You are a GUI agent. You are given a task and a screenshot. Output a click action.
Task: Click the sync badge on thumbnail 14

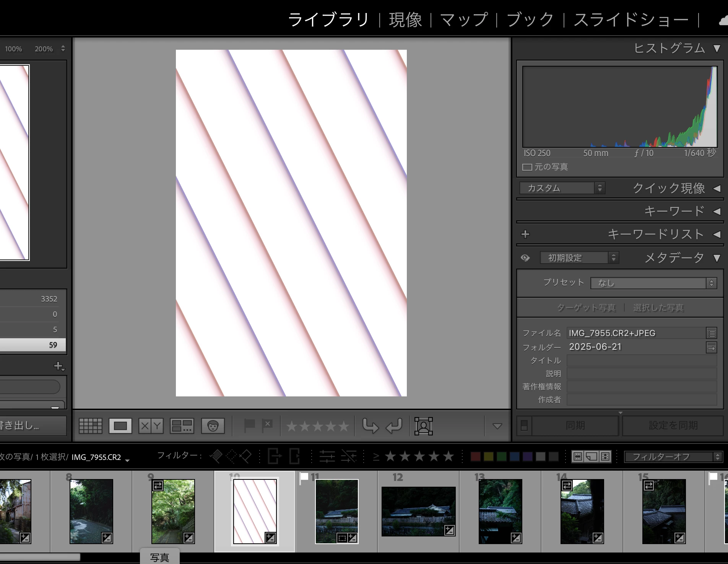[567, 486]
